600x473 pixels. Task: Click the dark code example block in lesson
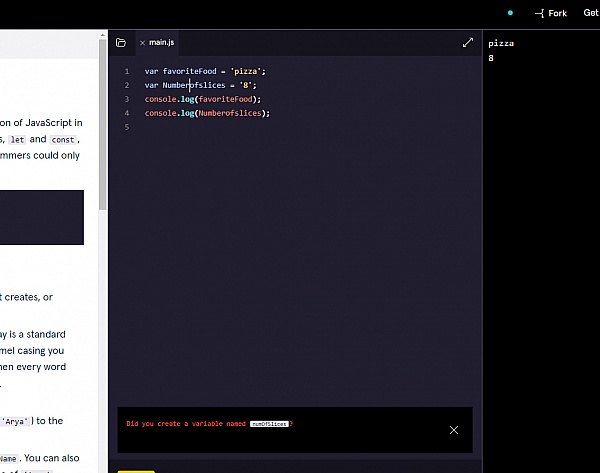click(42, 217)
